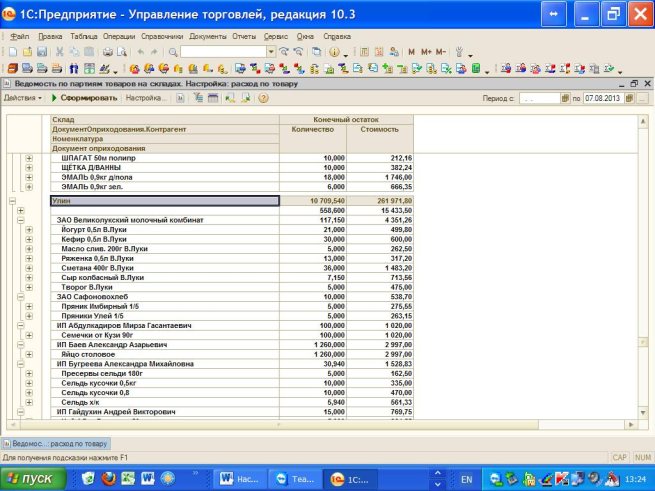
Task: Collapse ЗАО Великолукский молочный комбинат group
Action: pyautogui.click(x=20, y=220)
